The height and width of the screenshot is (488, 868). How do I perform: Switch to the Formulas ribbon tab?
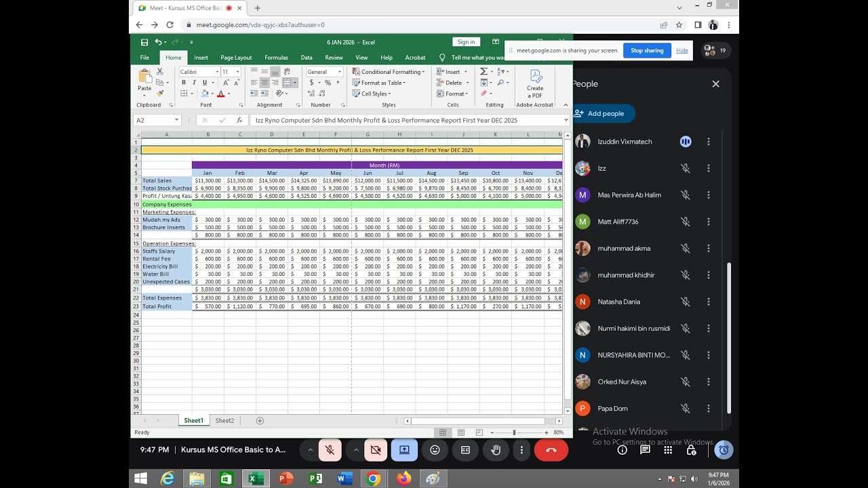click(x=276, y=58)
